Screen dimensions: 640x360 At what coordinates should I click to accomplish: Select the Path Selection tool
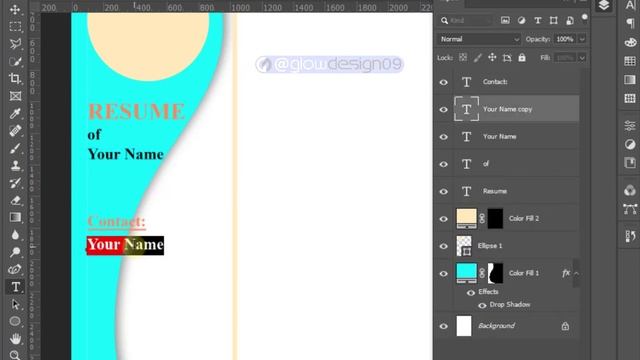pos(15,304)
